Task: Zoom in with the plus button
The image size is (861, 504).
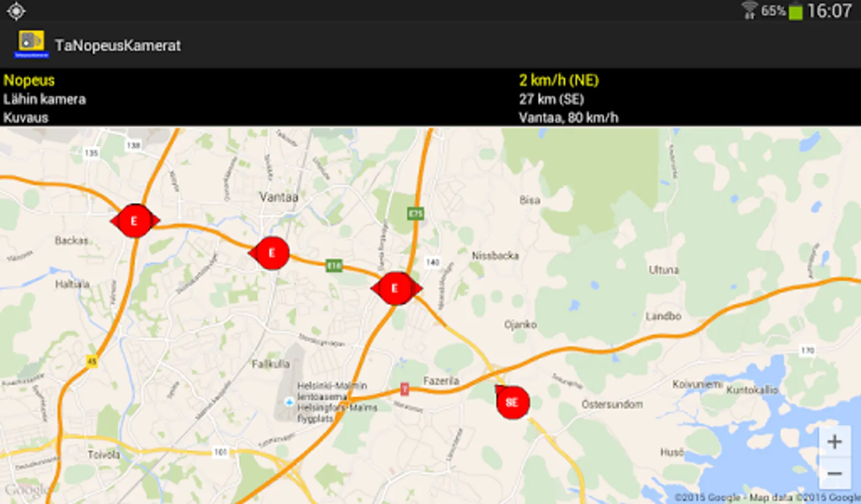Action: point(834,442)
